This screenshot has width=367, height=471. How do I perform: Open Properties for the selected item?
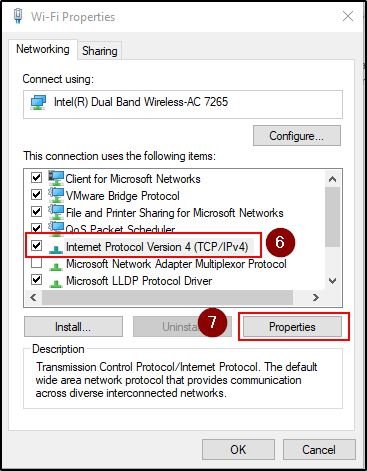(x=292, y=327)
